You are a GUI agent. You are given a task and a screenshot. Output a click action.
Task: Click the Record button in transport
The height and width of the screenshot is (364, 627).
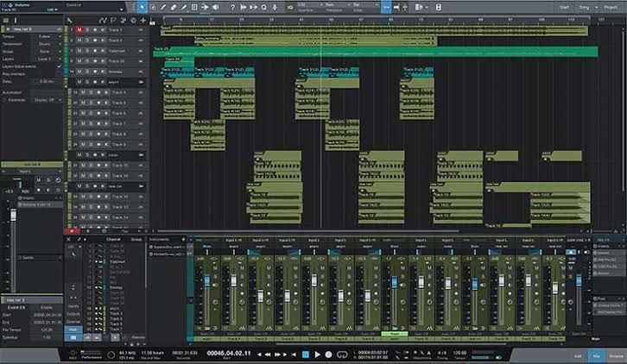point(328,355)
